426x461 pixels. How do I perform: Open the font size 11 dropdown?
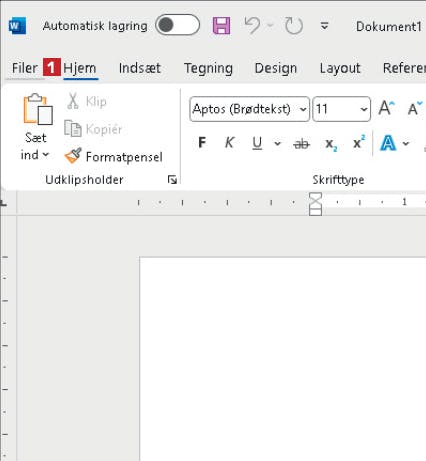tap(342, 109)
